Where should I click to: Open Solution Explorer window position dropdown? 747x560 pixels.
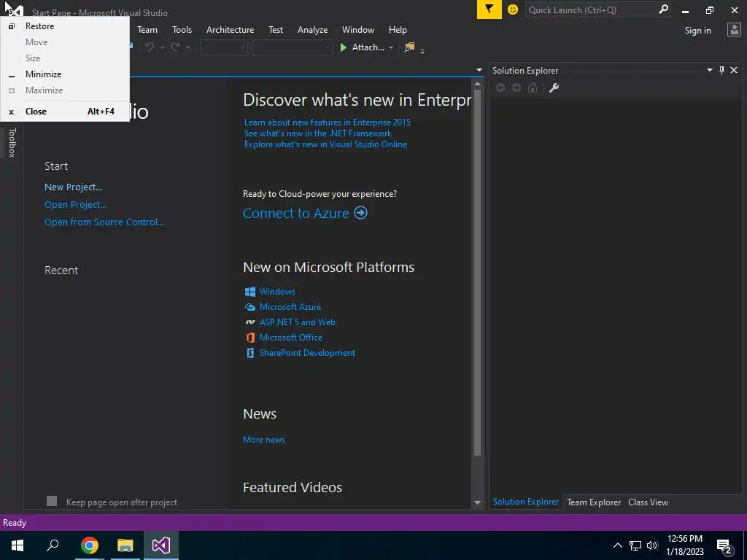709,70
